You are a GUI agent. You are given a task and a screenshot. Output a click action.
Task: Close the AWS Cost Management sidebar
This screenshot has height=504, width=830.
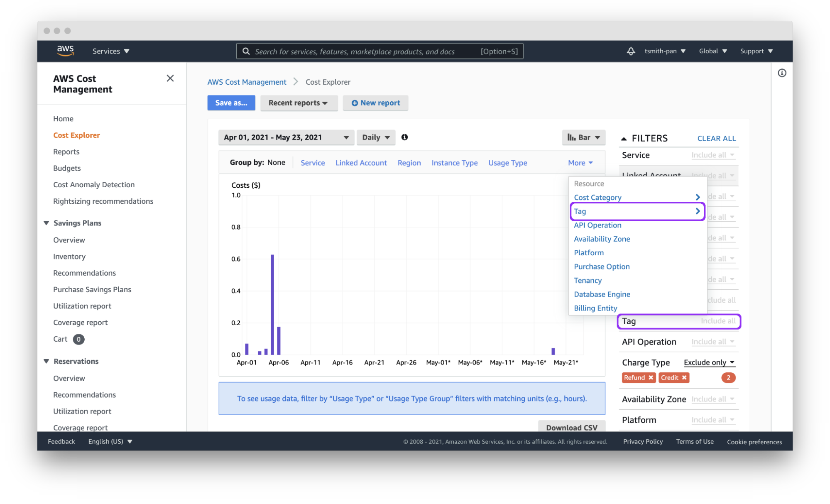click(x=170, y=78)
